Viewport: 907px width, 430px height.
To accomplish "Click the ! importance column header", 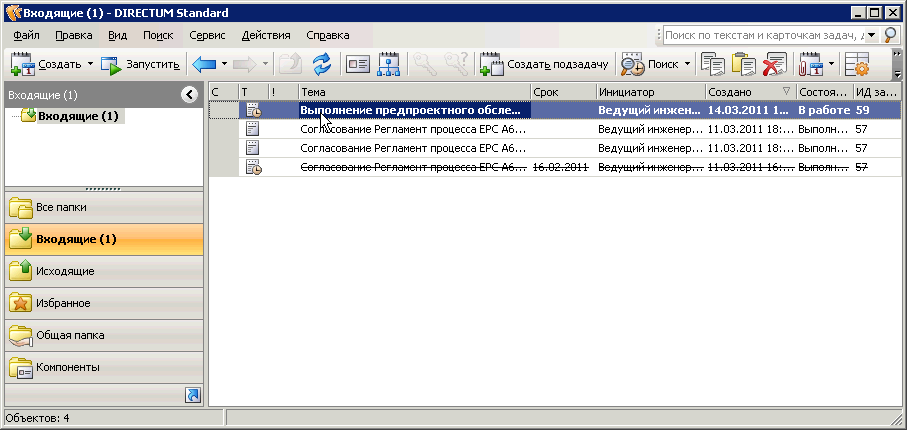I will [283, 92].
